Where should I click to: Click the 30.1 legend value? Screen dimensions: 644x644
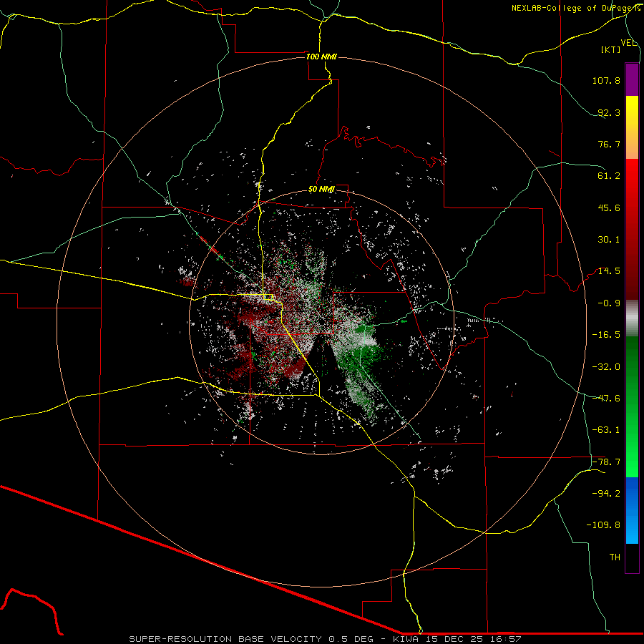(x=609, y=240)
